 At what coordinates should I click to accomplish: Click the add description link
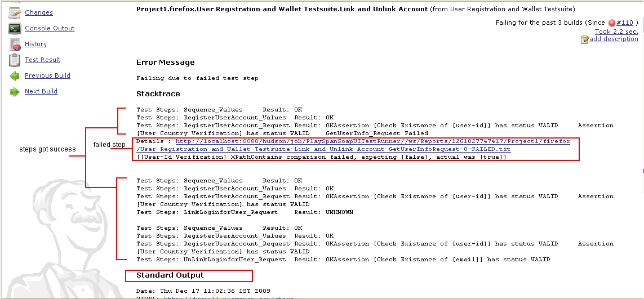coord(614,39)
